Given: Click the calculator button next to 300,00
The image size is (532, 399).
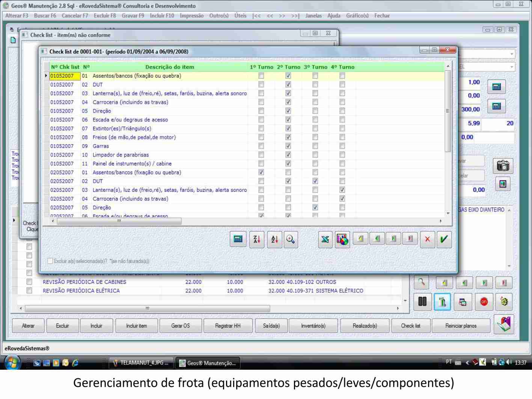Looking at the screenshot, I should (x=496, y=106).
